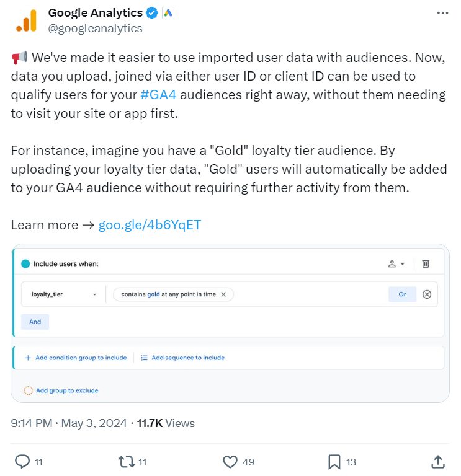Bookmark this tweet
The width and height of the screenshot is (461, 476).
coord(334,462)
